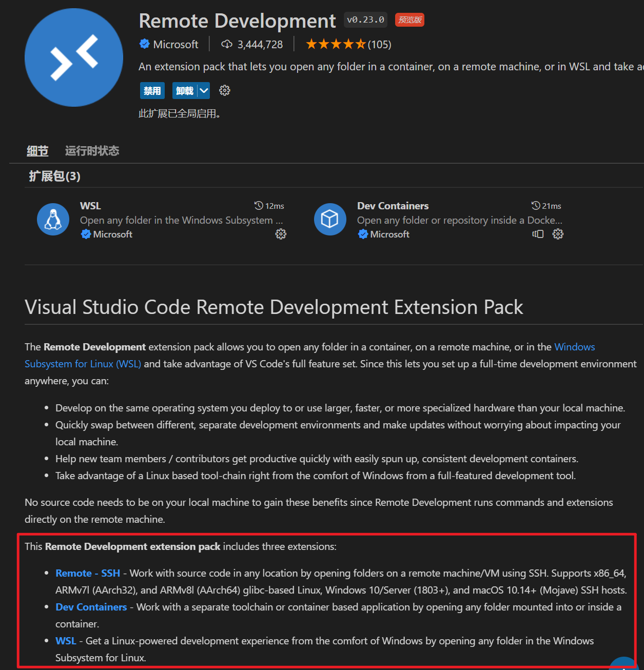The height and width of the screenshot is (670, 644).
Task: Click the 禁用 (Disable) button
Action: [x=152, y=91]
